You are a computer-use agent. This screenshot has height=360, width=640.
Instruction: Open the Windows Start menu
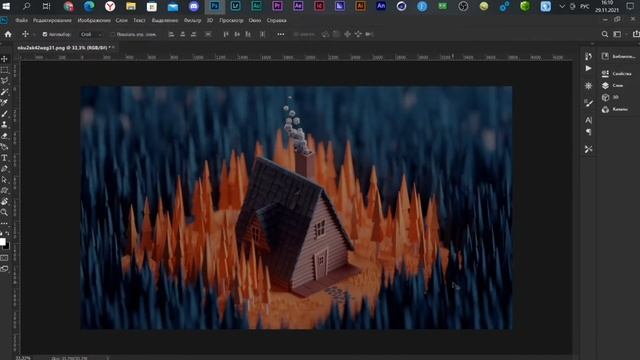[x=6, y=6]
